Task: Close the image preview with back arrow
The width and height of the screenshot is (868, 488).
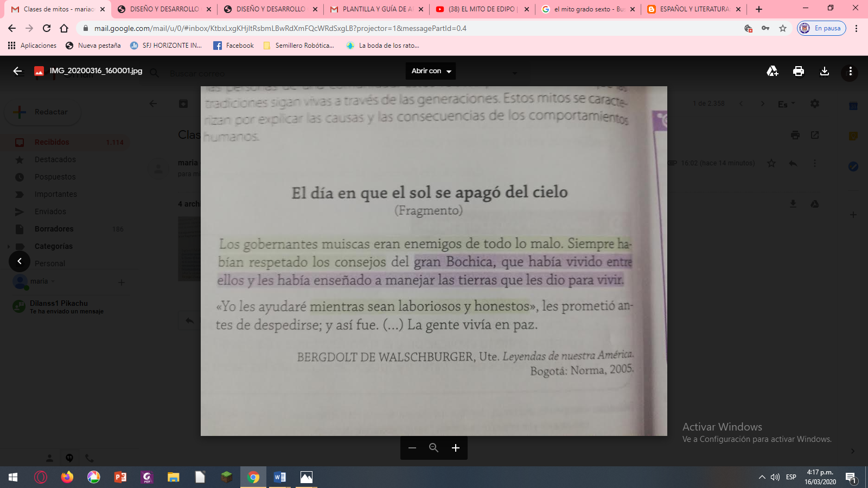Action: pyautogui.click(x=17, y=71)
